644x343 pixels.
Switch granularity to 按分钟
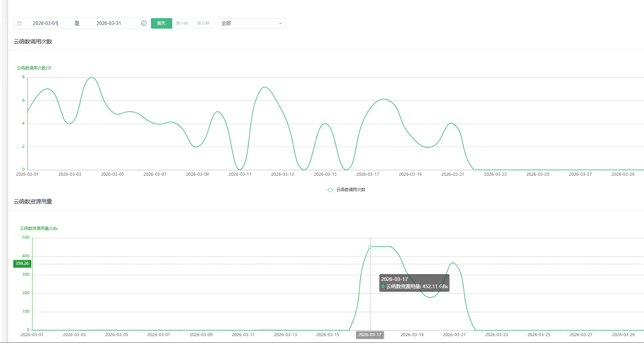(203, 23)
